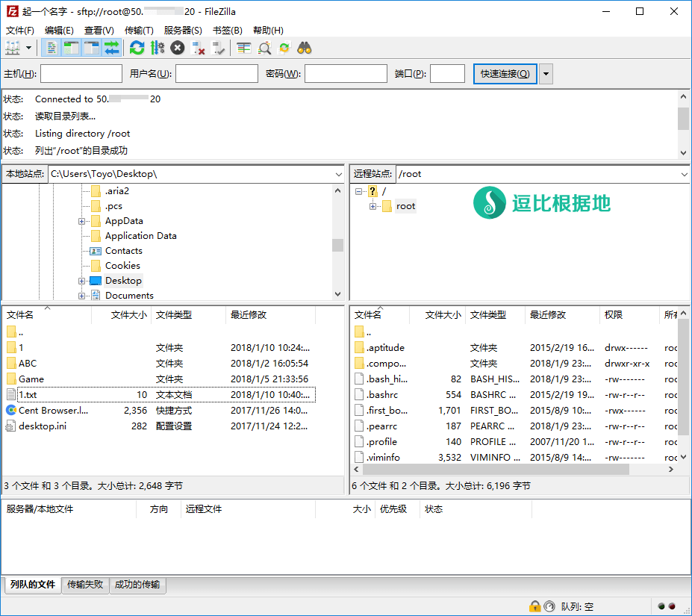Image resolution: width=692 pixels, height=616 pixels.
Task: Click the refresh file lists icon
Action: [137, 48]
